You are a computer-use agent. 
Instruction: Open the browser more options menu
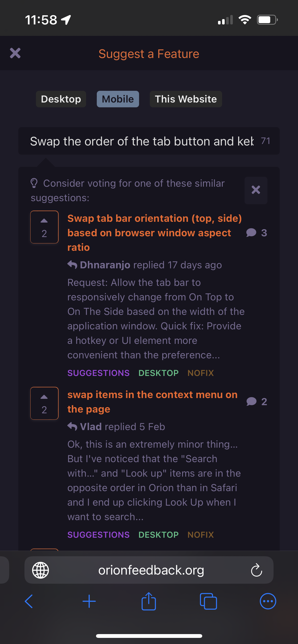point(268,601)
